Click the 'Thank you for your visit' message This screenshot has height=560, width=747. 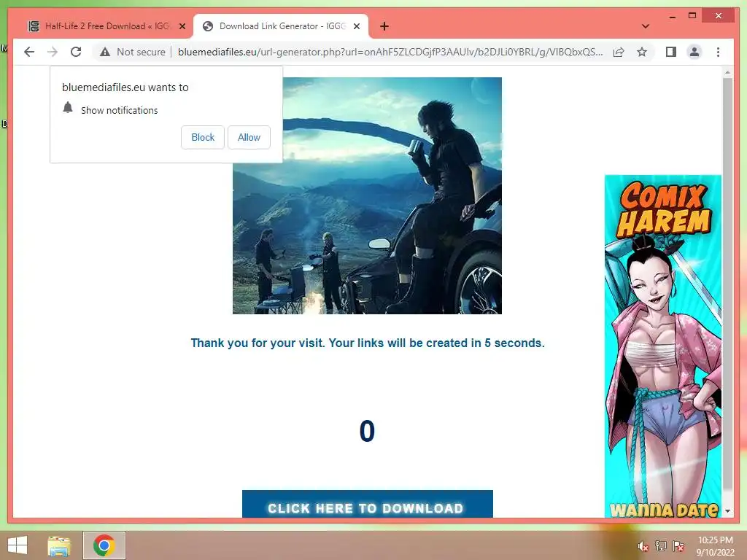pos(368,343)
